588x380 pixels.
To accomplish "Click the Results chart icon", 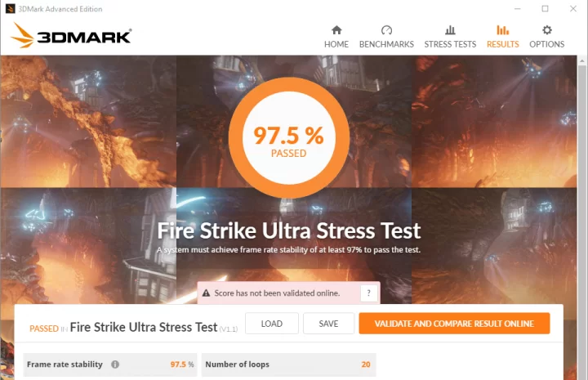I will pos(502,29).
